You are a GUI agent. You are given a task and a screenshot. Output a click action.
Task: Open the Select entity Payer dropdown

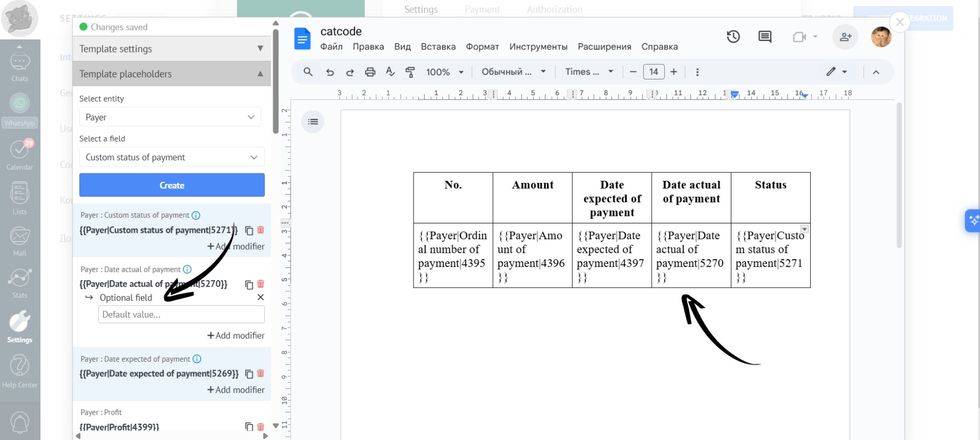pos(170,117)
